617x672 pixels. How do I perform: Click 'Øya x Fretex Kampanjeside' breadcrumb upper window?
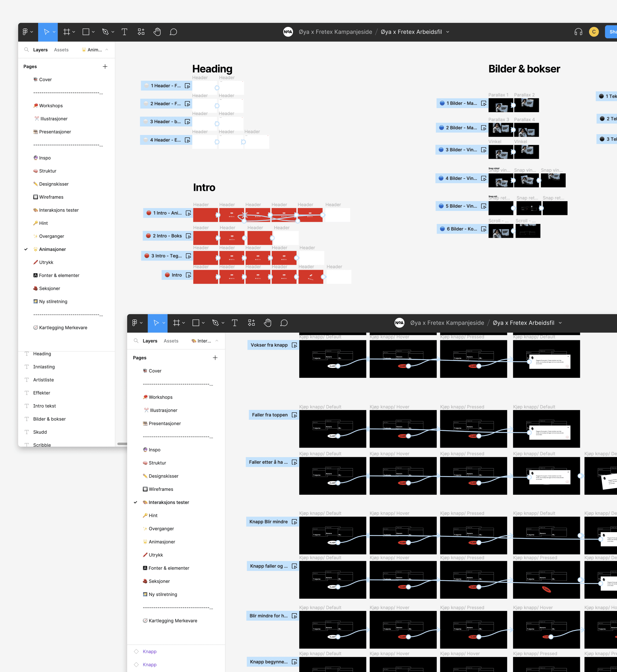pos(335,32)
